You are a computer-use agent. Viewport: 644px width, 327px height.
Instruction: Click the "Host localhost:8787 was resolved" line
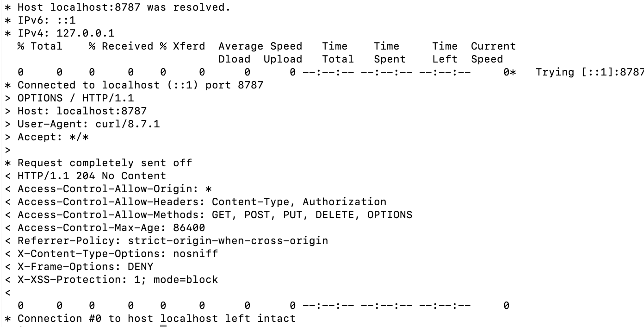(x=124, y=7)
